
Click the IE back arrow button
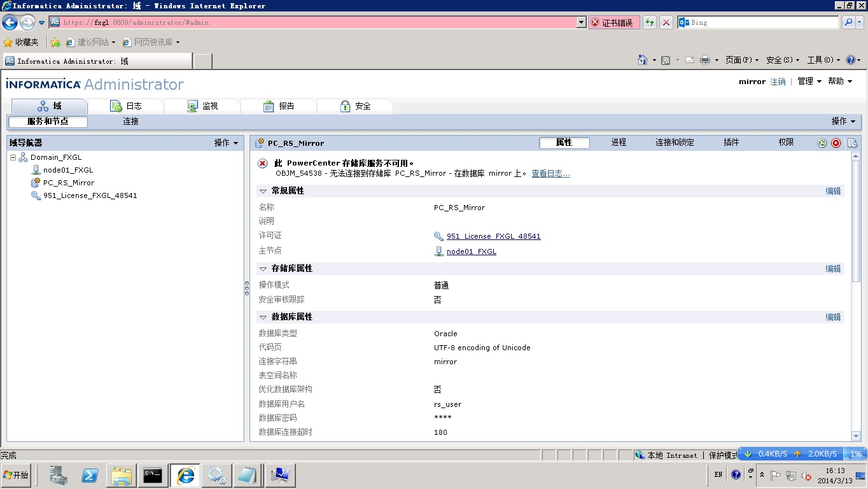[x=10, y=22]
